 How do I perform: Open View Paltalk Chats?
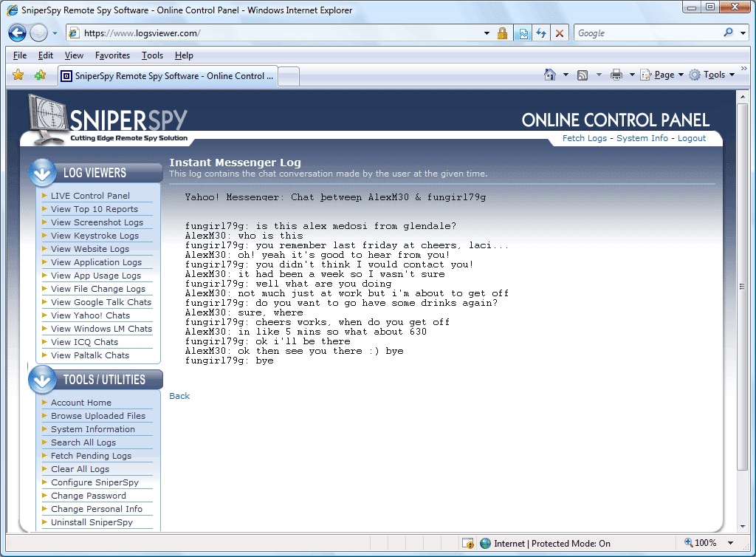[x=90, y=355]
